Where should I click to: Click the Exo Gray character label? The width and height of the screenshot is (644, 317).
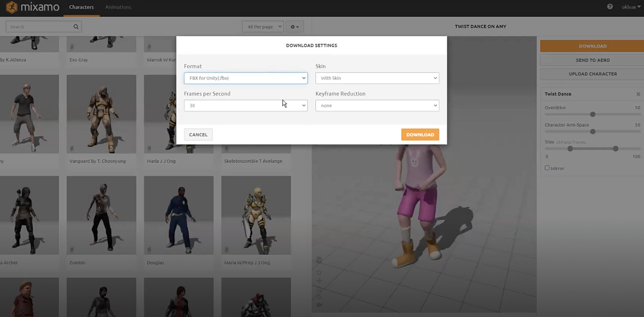tap(78, 60)
